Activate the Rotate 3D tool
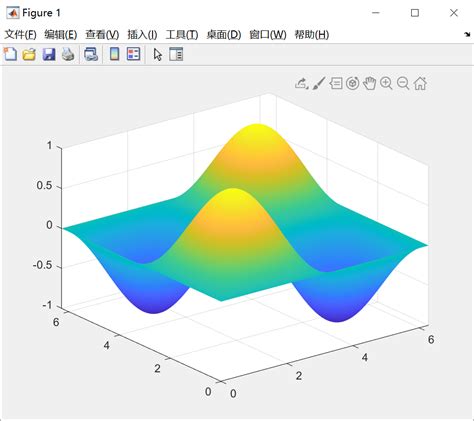 [x=353, y=83]
